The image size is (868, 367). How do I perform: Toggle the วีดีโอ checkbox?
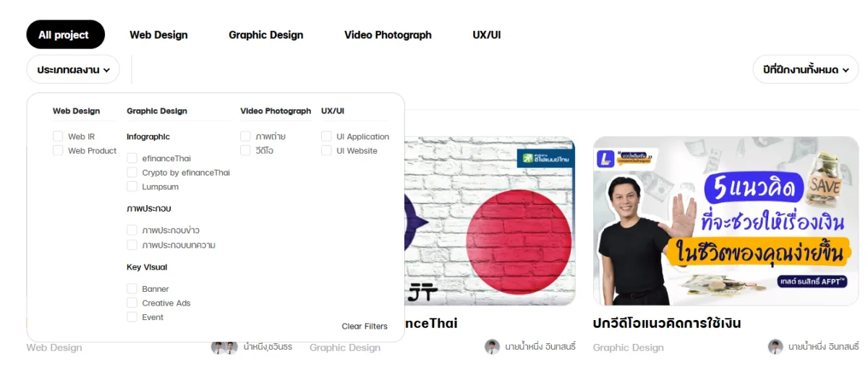[x=245, y=151]
